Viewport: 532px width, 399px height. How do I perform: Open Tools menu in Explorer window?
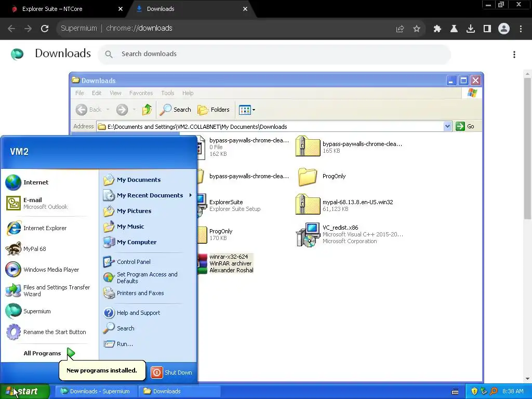(168, 93)
